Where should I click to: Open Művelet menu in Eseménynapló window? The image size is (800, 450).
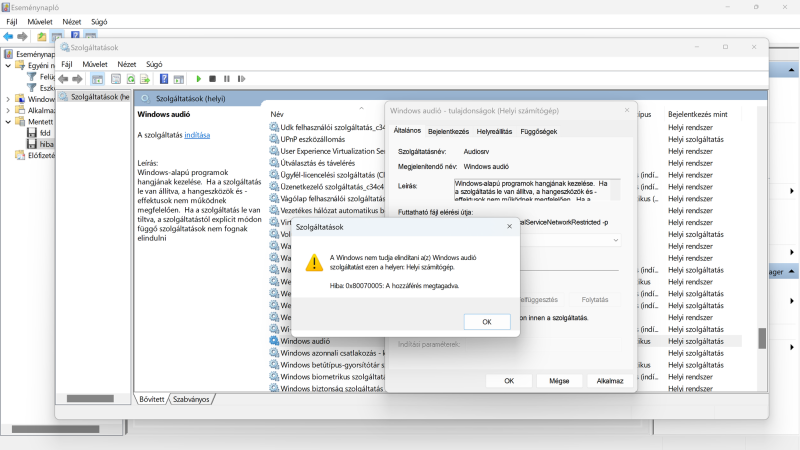40,22
